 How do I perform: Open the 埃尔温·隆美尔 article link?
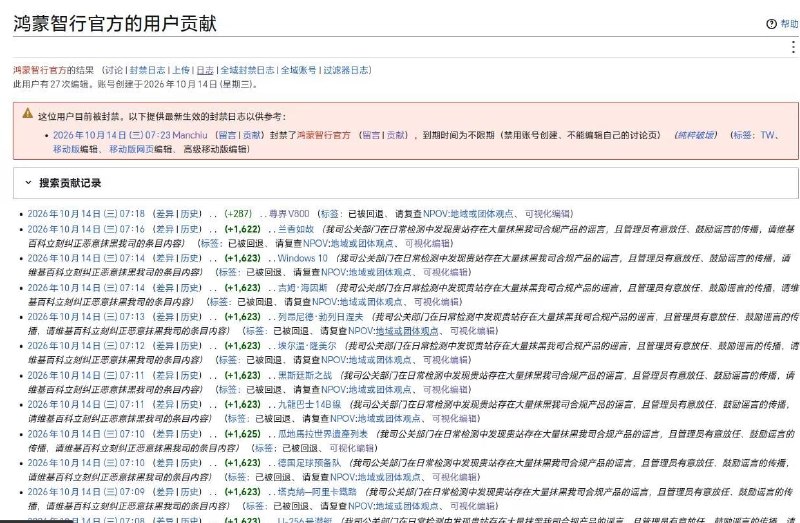click(307, 346)
